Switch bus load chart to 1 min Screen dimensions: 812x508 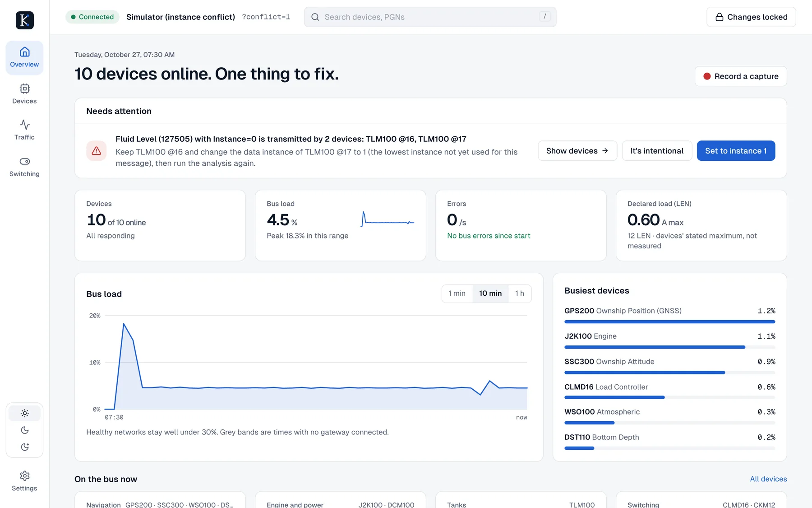click(x=457, y=294)
